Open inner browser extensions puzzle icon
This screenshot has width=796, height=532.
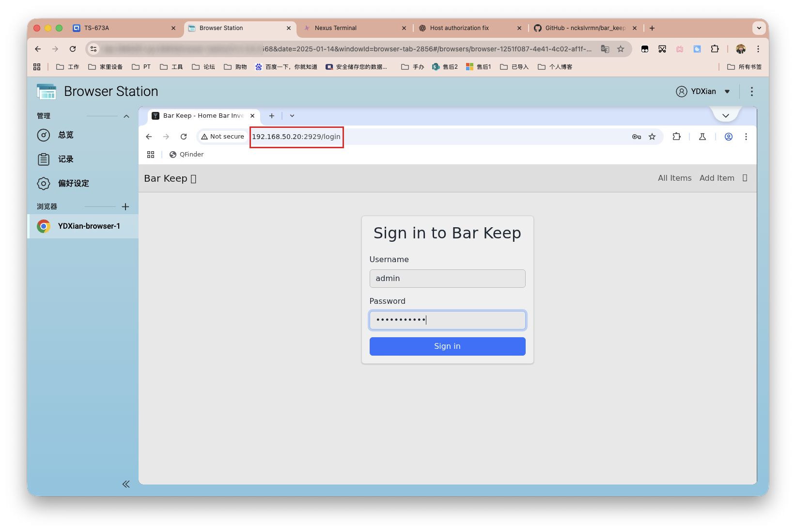point(677,137)
